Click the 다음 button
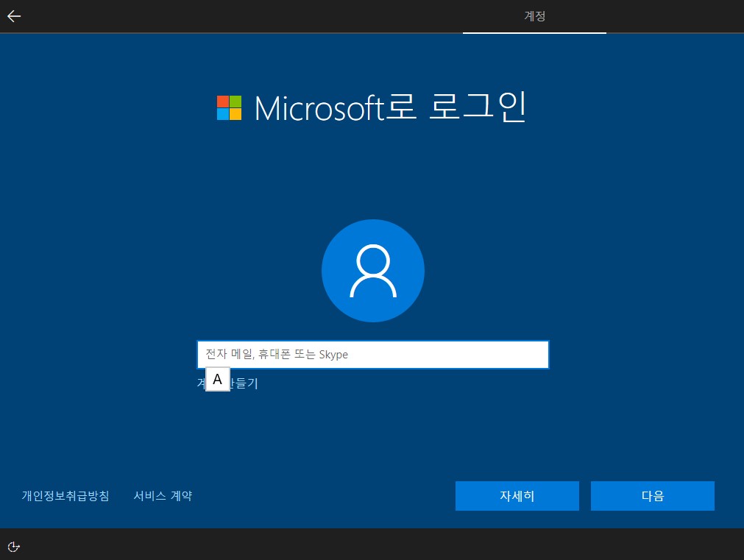 click(x=653, y=496)
